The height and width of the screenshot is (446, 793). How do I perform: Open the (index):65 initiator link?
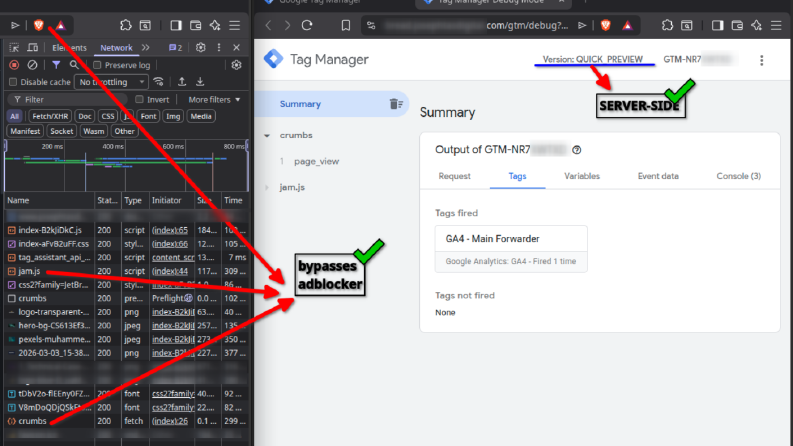pyautogui.click(x=170, y=230)
